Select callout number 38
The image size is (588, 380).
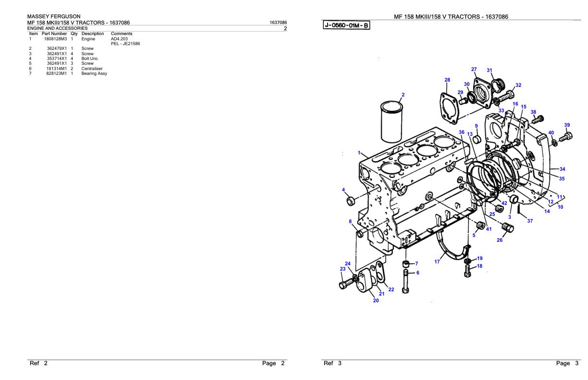click(x=533, y=112)
